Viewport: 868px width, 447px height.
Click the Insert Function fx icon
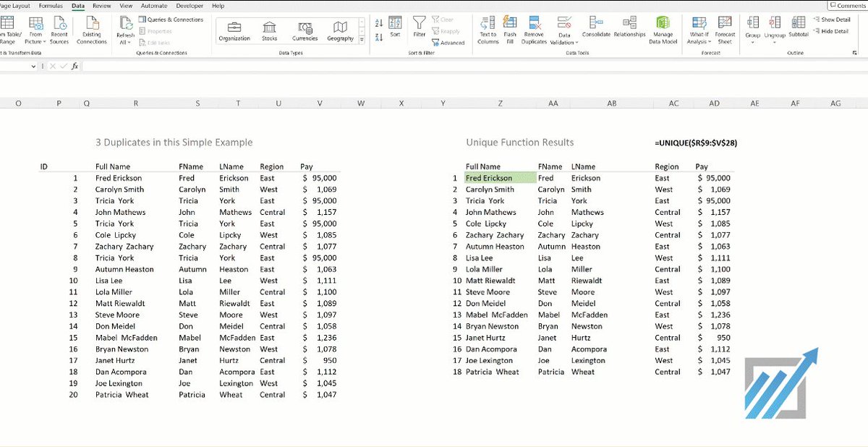pos(75,66)
